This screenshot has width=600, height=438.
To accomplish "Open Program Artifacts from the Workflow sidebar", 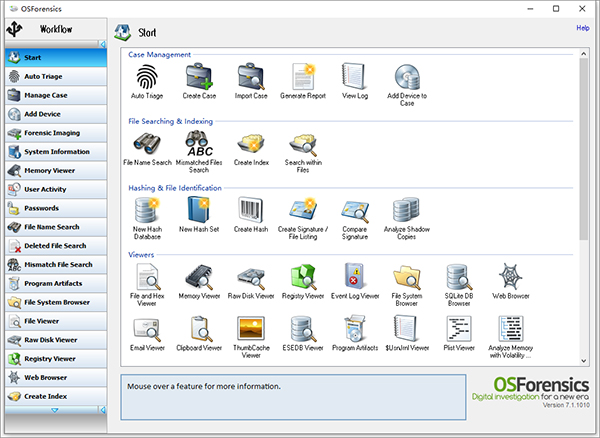I will 56,283.
